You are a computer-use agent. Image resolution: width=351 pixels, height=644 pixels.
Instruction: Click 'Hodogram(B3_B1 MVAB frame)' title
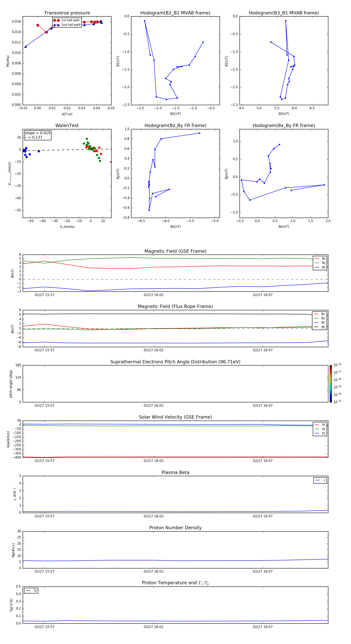point(284,13)
